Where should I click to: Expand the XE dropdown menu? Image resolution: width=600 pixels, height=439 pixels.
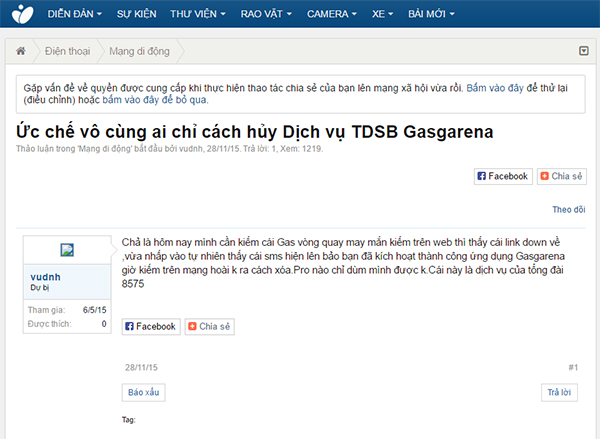pyautogui.click(x=382, y=14)
